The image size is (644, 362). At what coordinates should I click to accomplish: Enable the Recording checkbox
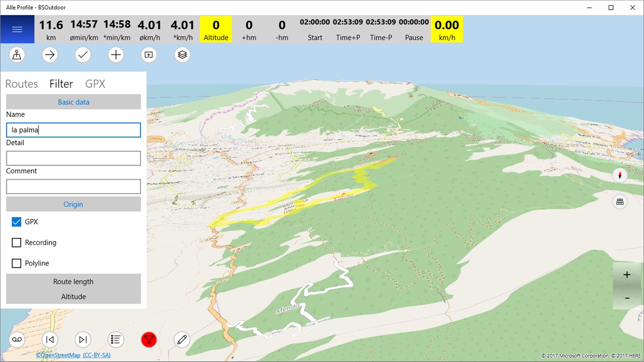[17, 242]
